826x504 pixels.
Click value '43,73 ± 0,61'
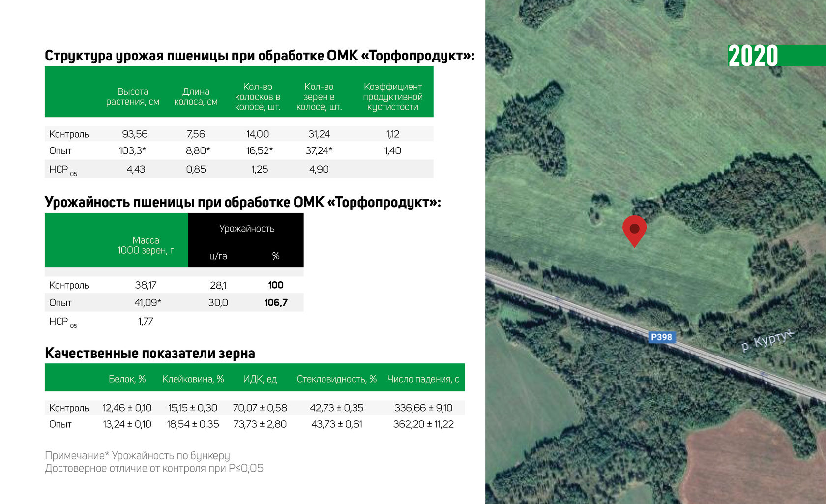click(337, 424)
